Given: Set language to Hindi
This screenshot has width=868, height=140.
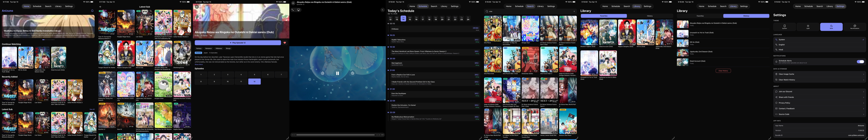Looking at the screenshot, I should click(x=819, y=50).
